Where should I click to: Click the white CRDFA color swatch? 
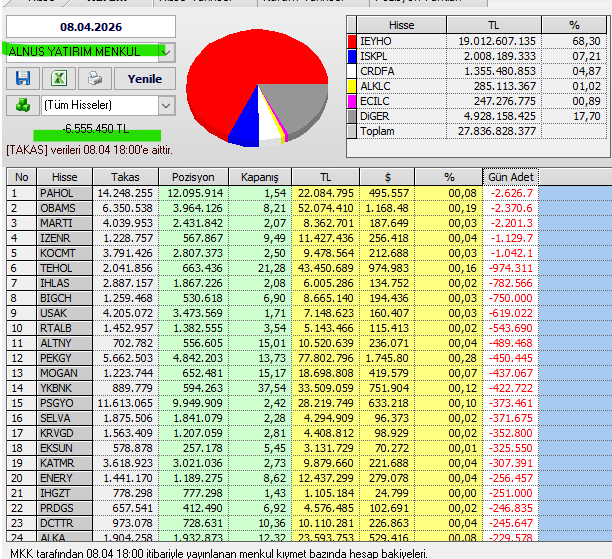352,71
